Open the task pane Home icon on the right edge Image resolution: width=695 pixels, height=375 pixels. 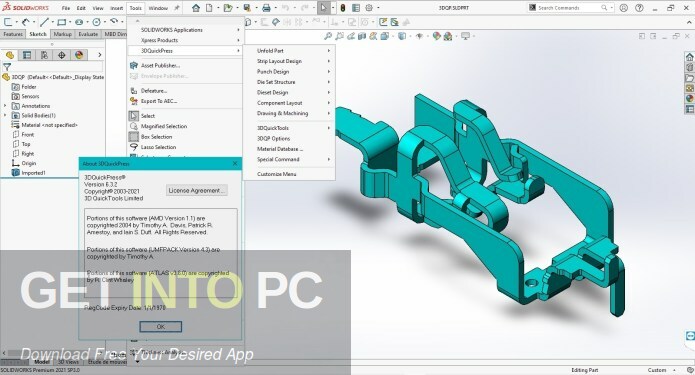pyautogui.click(x=690, y=57)
